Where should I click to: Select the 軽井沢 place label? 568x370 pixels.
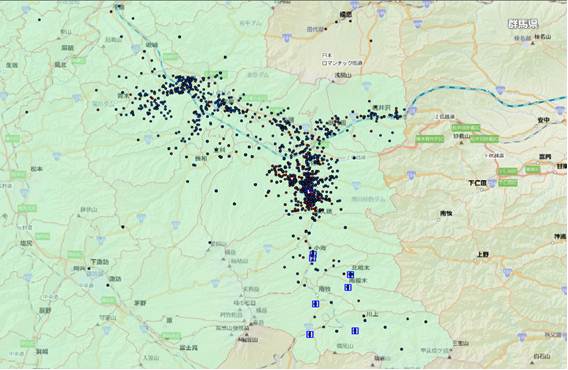coord(380,108)
